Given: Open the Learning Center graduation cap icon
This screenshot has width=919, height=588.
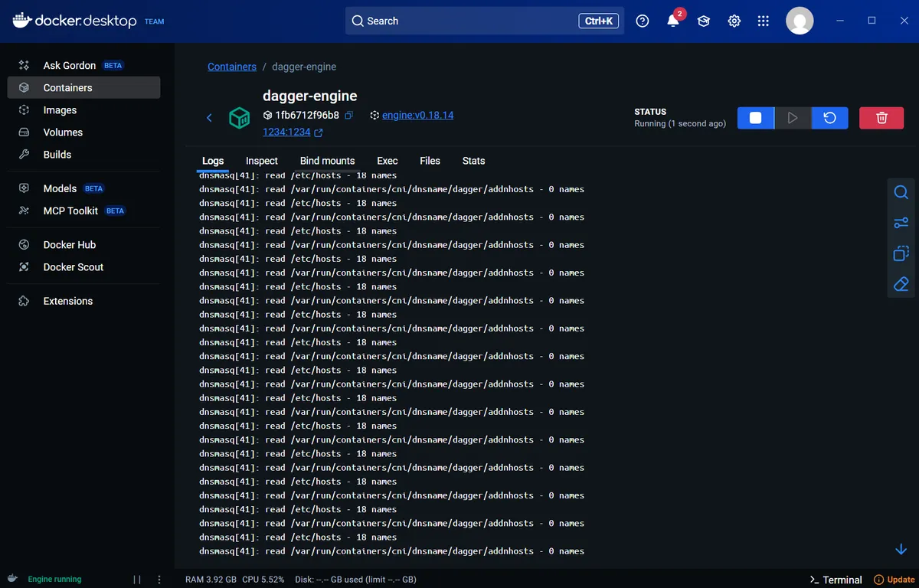Looking at the screenshot, I should (x=704, y=21).
